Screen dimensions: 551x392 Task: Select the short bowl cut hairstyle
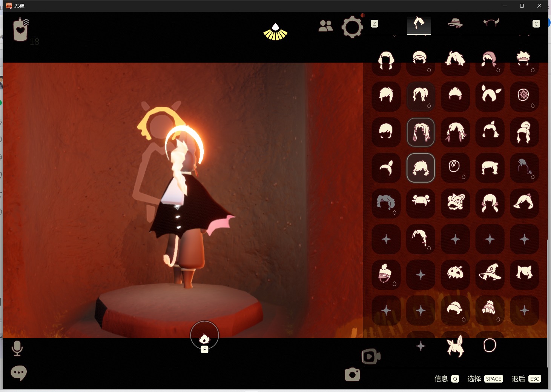click(x=386, y=132)
